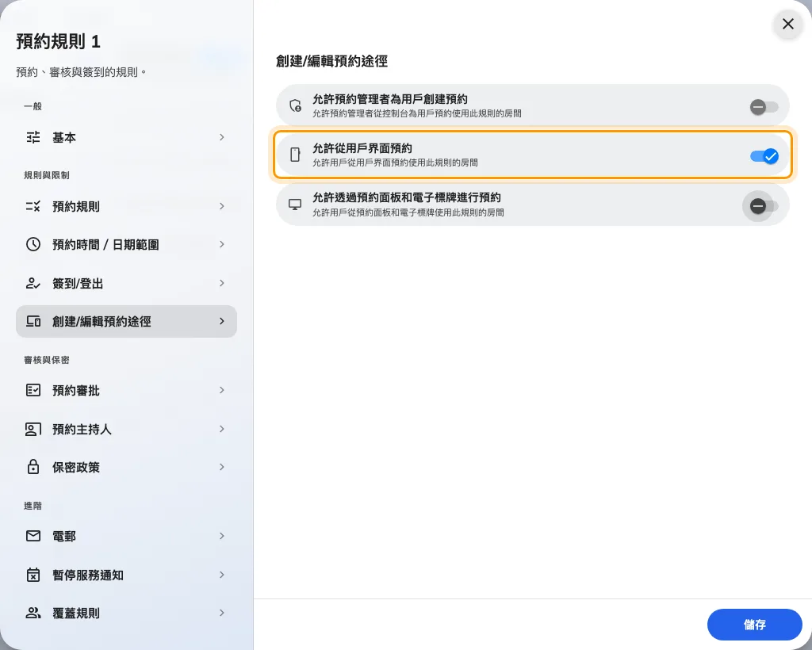This screenshot has height=650, width=812.
Task: Click the 預約規則 1 dialog title
Action: (58, 41)
